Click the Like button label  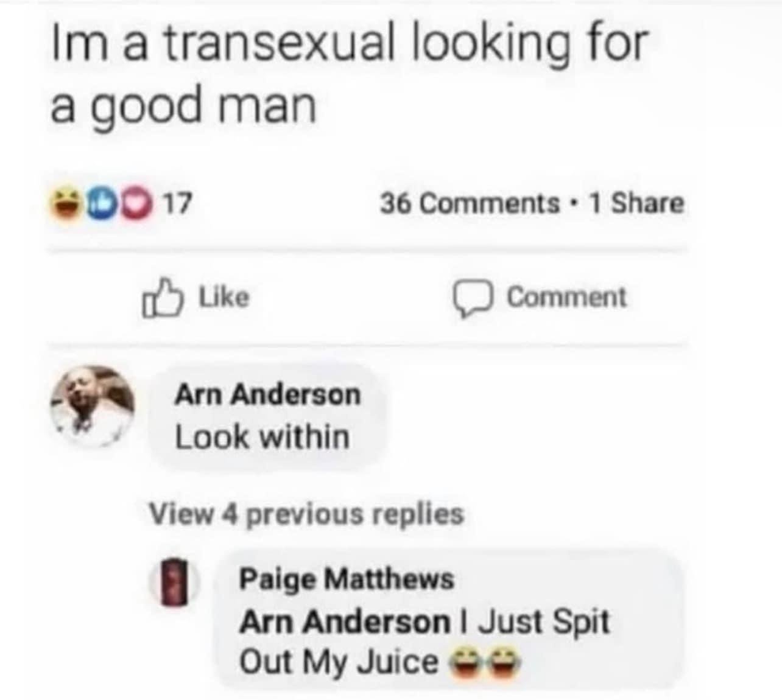pyautogui.click(x=225, y=297)
